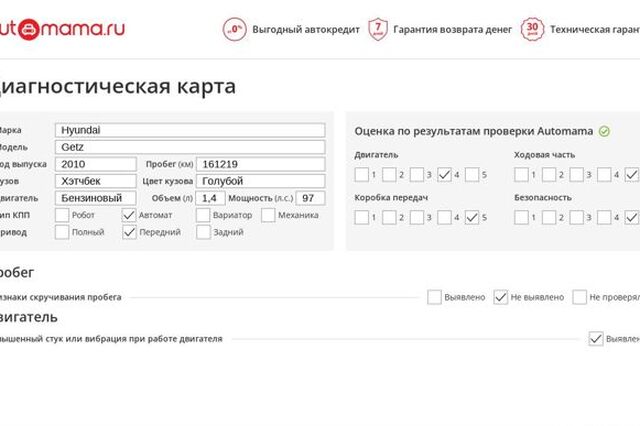Select rating 4 for Безопасность
This screenshot has width=640, height=426.
(604, 217)
